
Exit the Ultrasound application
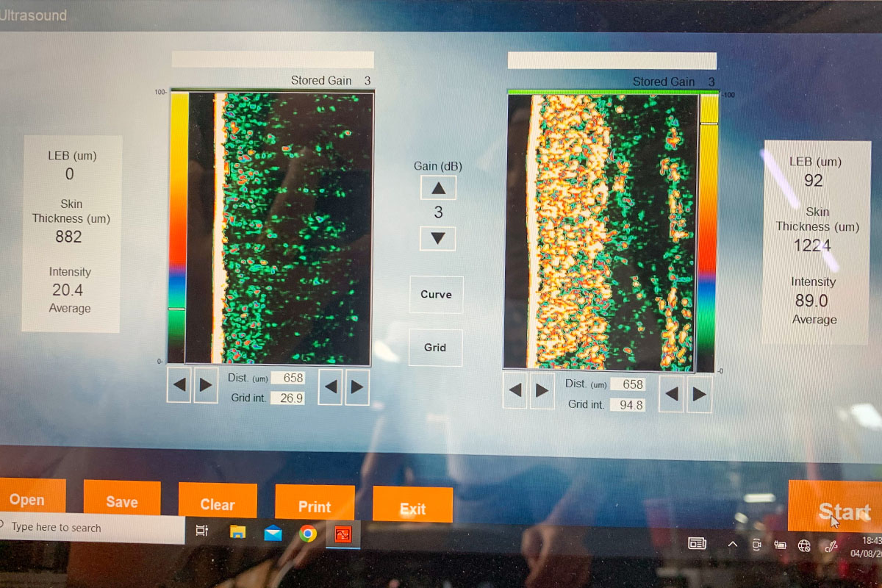coord(412,506)
